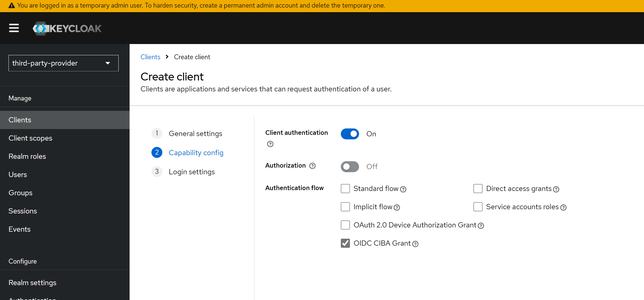Click the Keycloak logo
Image resolution: width=644 pixels, height=300 pixels.
click(x=67, y=29)
